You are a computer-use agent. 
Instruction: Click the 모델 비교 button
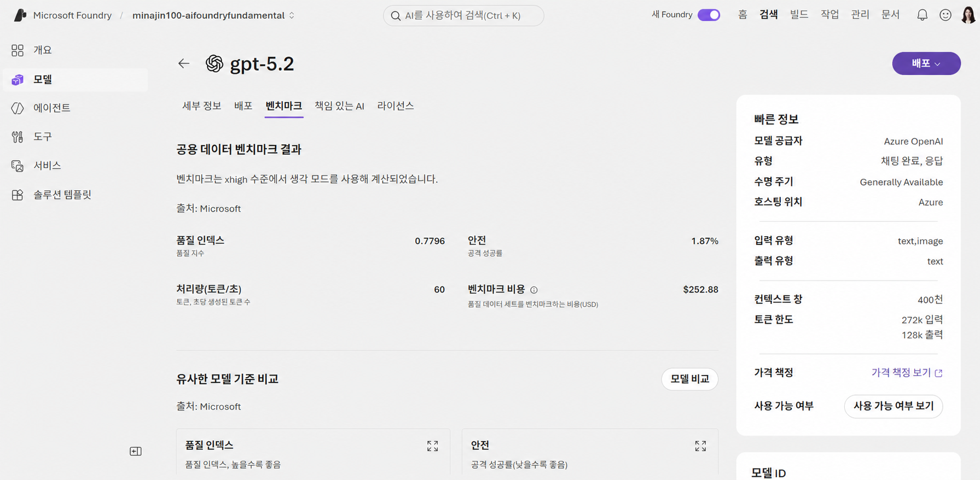[x=689, y=379]
